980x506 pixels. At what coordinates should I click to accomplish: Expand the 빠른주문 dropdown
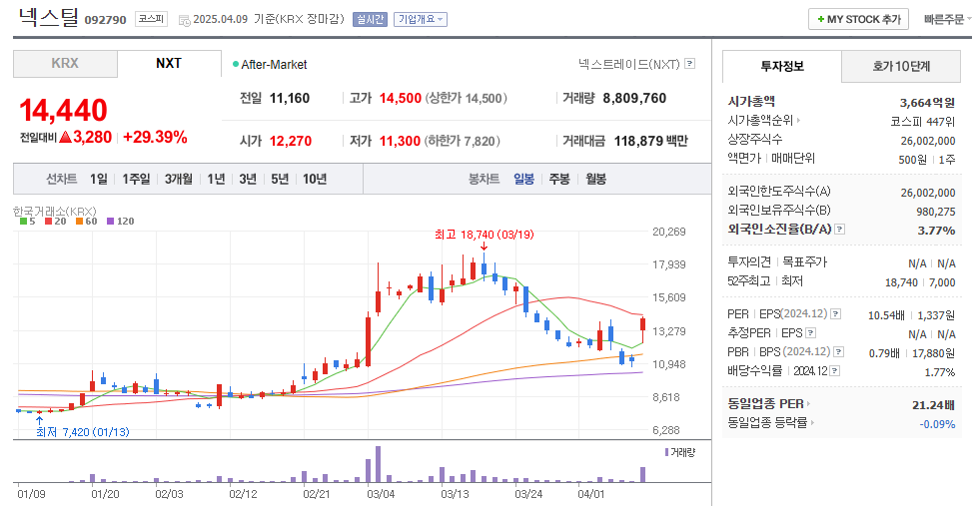[947, 19]
